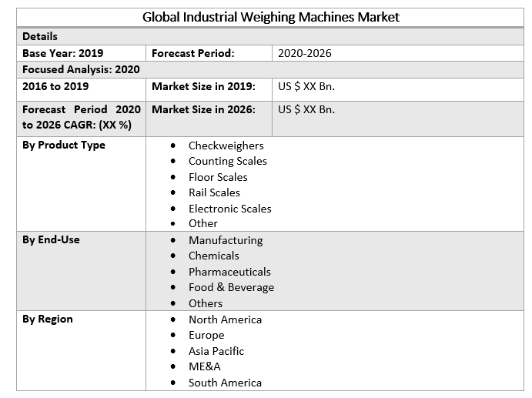Click the By Product Type heading cell

pyautogui.click(x=64, y=145)
